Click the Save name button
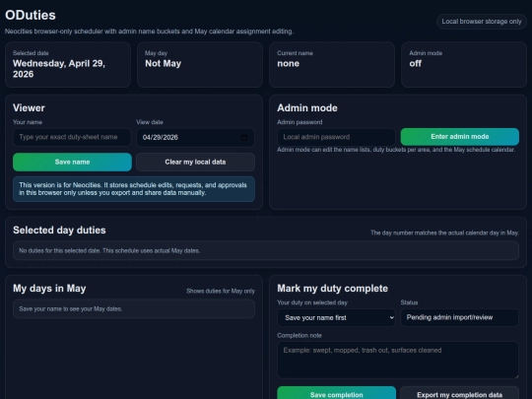Viewport: 532px width, 399px height. pos(72,162)
